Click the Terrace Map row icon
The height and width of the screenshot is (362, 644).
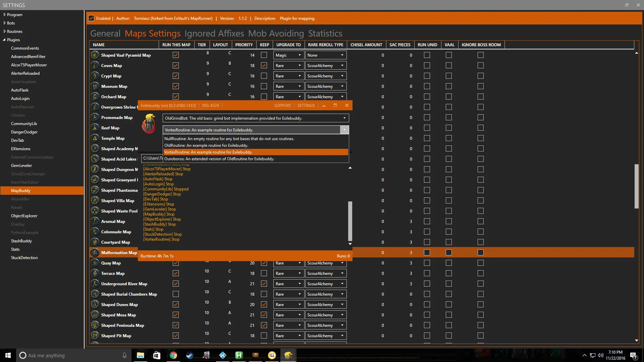point(95,273)
